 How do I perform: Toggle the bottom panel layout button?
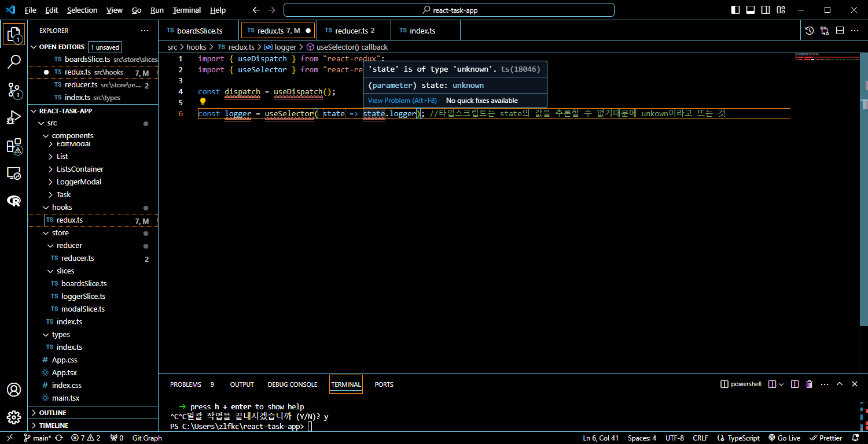(x=751, y=10)
